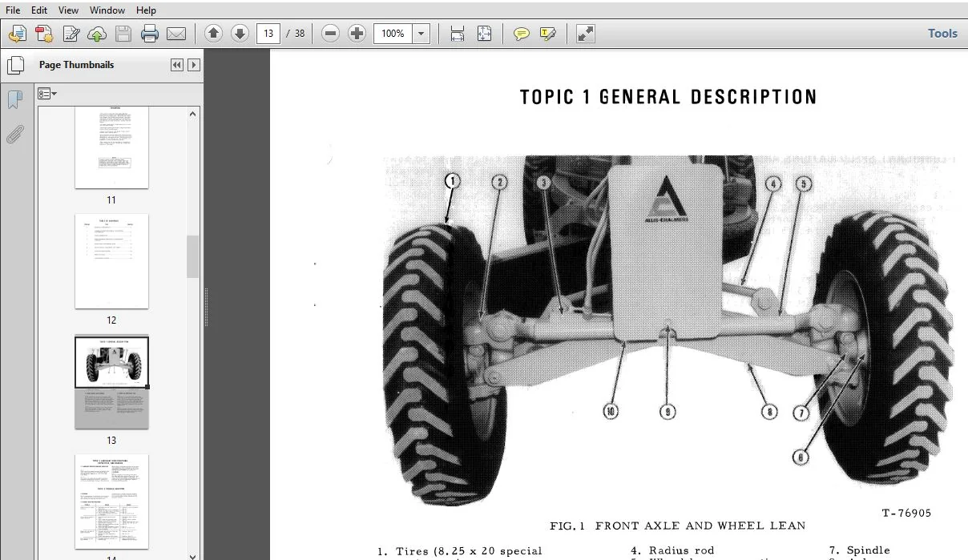Click the '4. Radius rod' legend entry
968x560 pixels.
tap(672, 550)
